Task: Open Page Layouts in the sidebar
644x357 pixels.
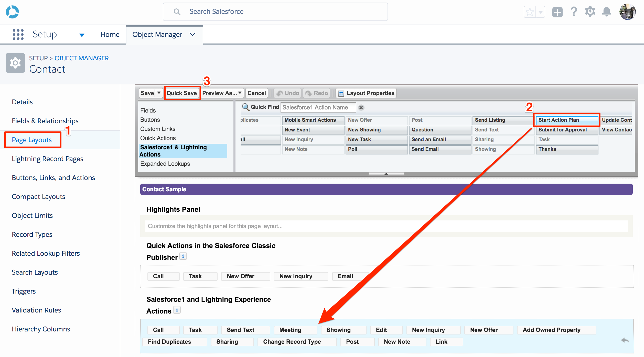Action: (32, 140)
